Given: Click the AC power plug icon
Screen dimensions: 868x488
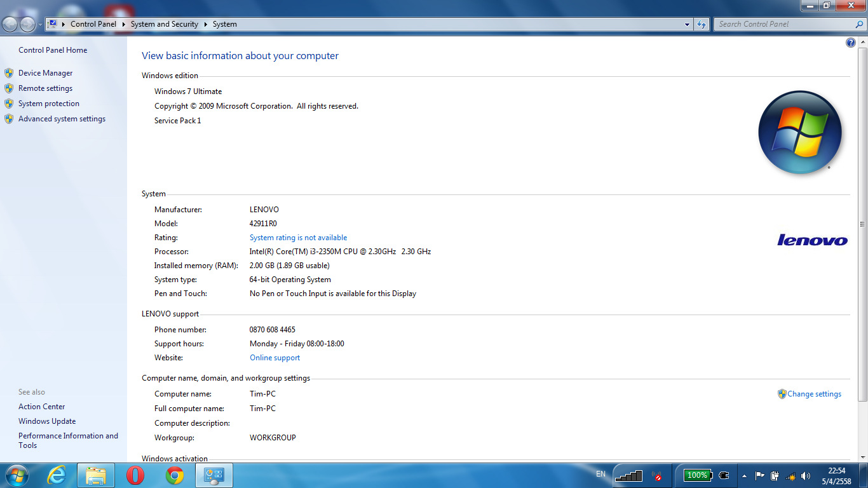Looking at the screenshot, I should pyautogui.click(x=724, y=475).
